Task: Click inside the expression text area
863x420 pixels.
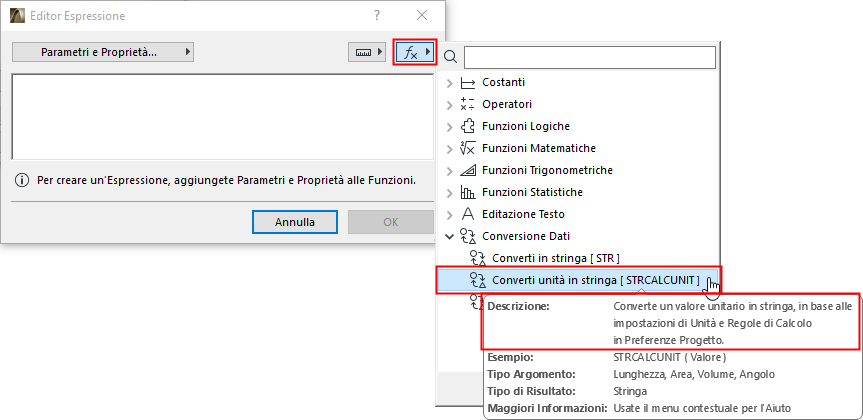Action: 220,115
